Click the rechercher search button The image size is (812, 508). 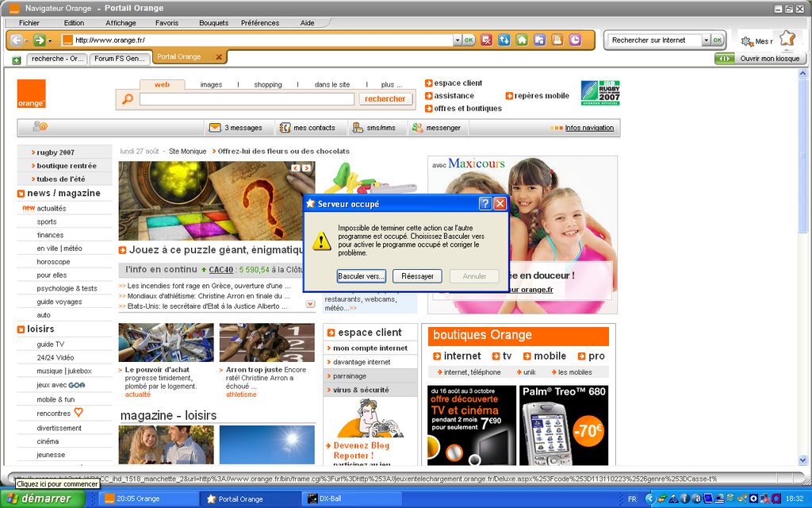[x=385, y=98]
